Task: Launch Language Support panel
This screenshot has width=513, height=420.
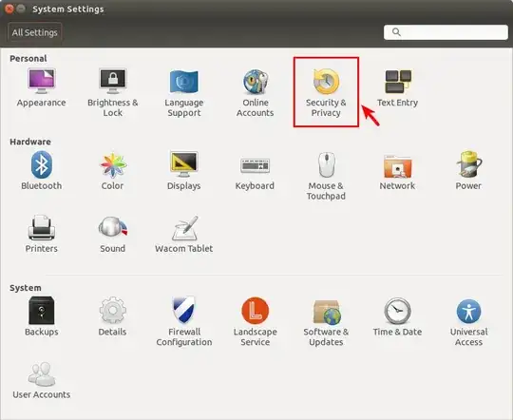Action: [x=184, y=92]
